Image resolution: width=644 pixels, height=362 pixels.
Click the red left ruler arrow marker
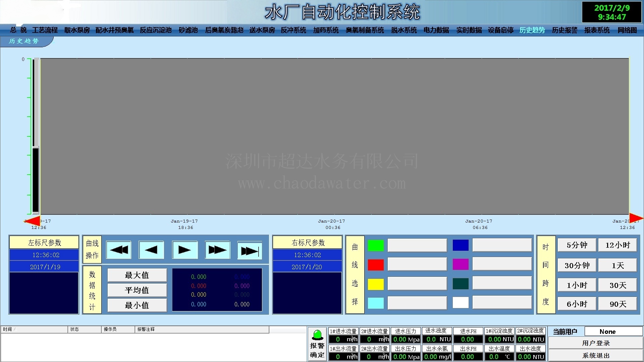(x=33, y=221)
